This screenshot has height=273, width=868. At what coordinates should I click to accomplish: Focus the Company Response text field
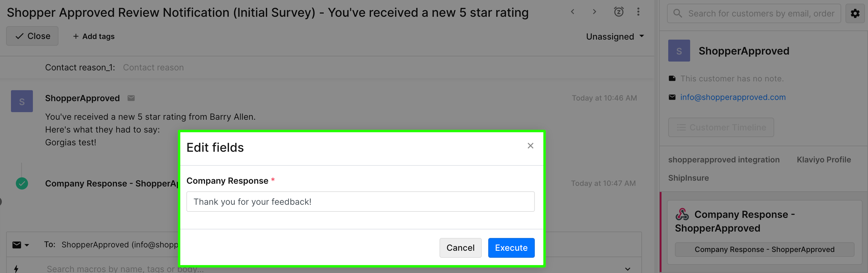click(x=360, y=201)
